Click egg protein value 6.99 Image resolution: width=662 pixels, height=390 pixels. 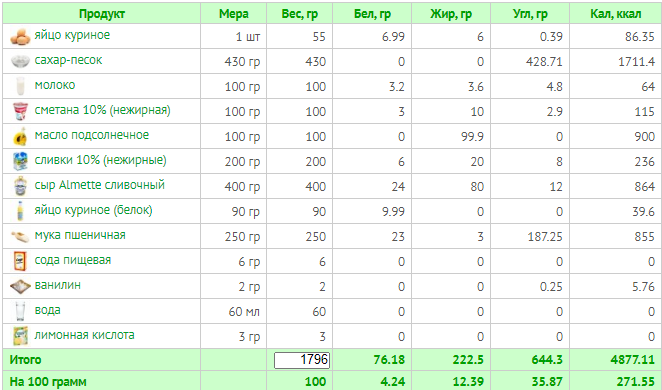[x=393, y=37]
